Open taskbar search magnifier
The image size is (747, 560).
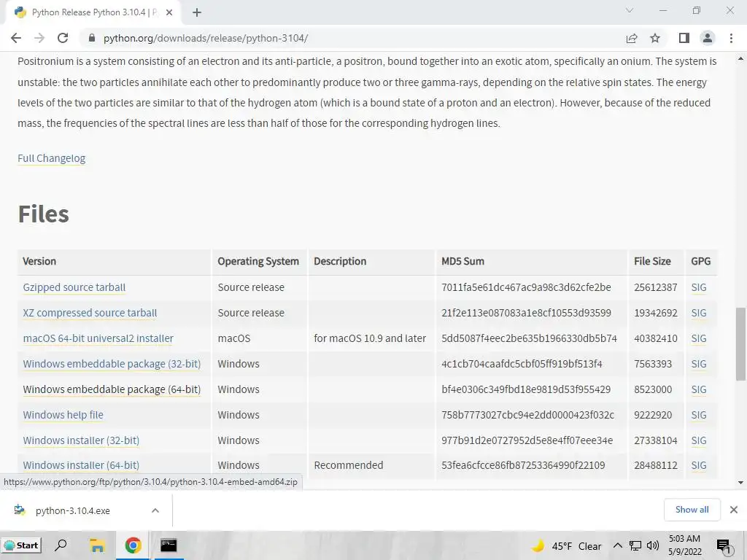click(x=61, y=545)
